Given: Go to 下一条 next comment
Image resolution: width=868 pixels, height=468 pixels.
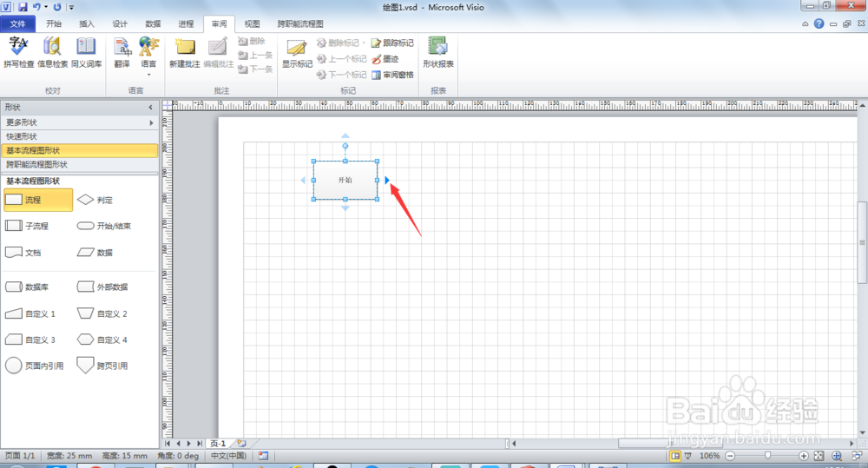Looking at the screenshot, I should pyautogui.click(x=255, y=69).
